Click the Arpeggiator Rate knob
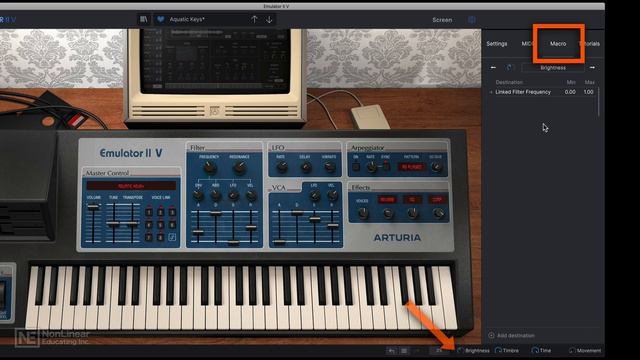Image resolution: width=640 pixels, height=360 pixels. pyautogui.click(x=371, y=167)
